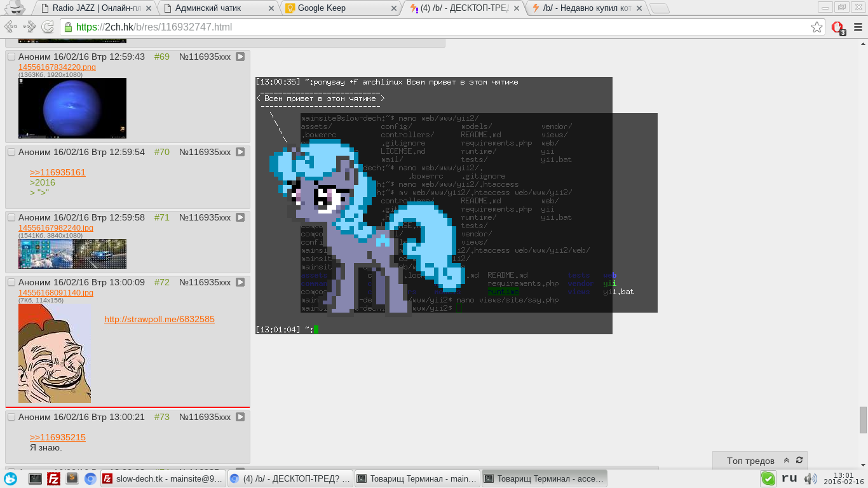Viewport: 868px width, 488px height.
Task: Open post menu arrow on post #71
Action: (240, 217)
